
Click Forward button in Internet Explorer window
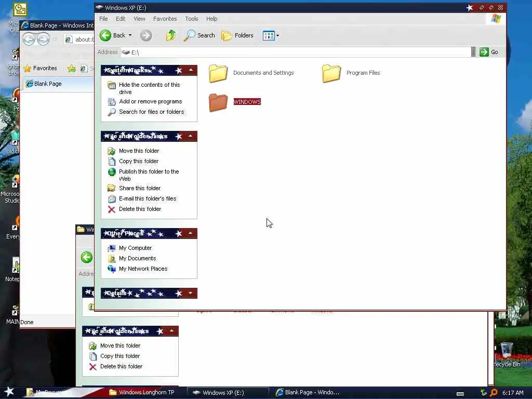[44, 39]
